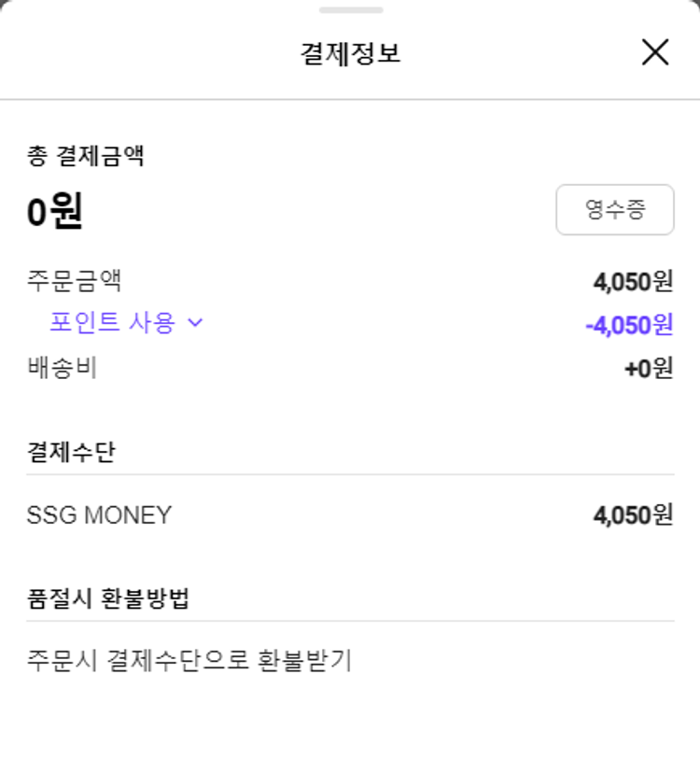Click the divider line below 품절시 환불방법

click(350, 621)
